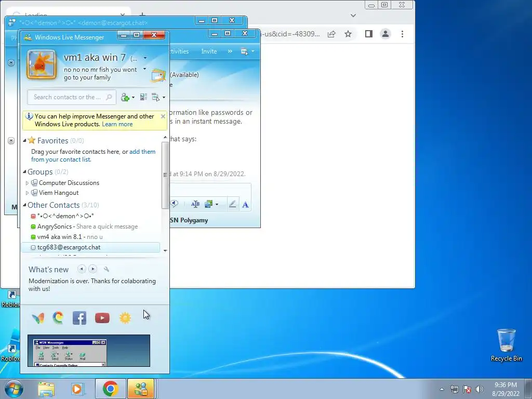Open the Show menu dropdown arrow
This screenshot has height=399, width=532.
[x=164, y=97]
